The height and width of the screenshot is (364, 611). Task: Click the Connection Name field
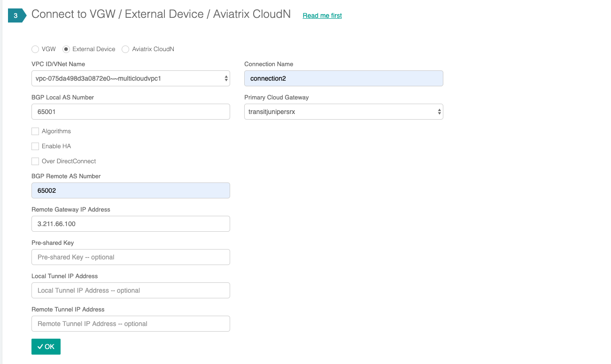pyautogui.click(x=343, y=78)
